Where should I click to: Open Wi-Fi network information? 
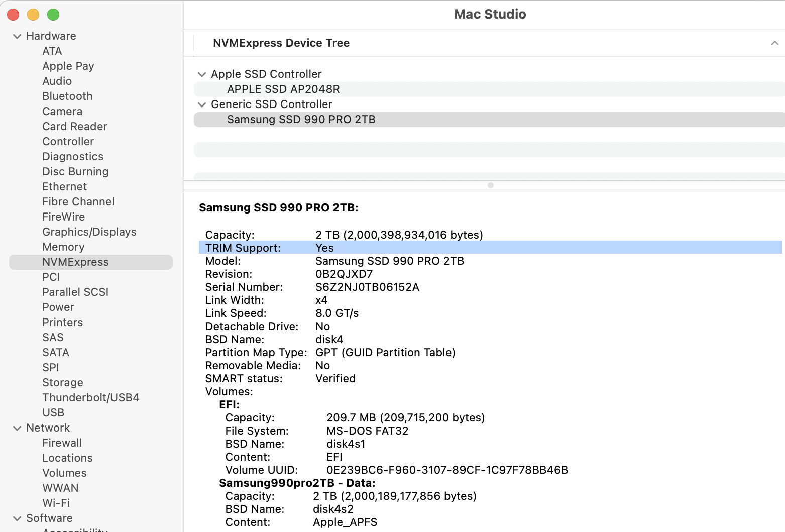pyautogui.click(x=56, y=503)
